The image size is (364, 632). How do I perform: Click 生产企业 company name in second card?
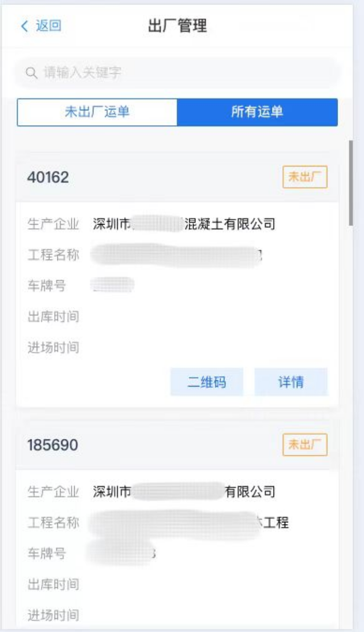(x=184, y=492)
